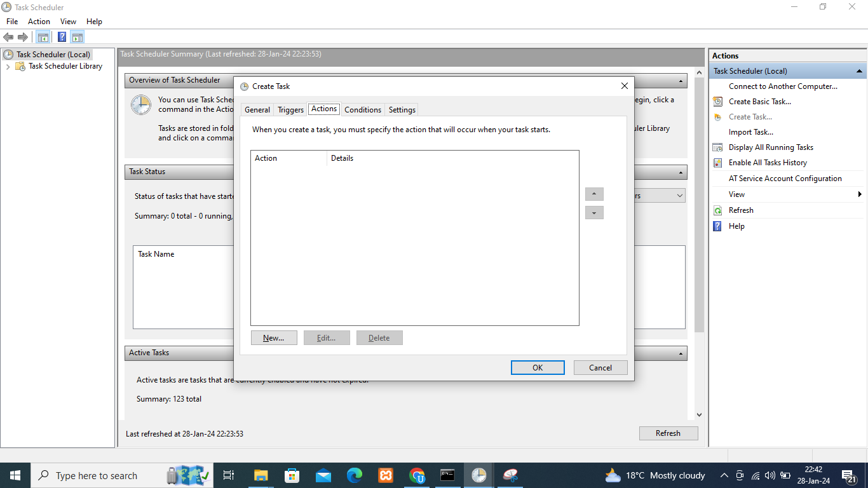Click the Back arrow toolbar icon
Image resolution: width=868 pixels, height=488 pixels.
click(x=8, y=37)
